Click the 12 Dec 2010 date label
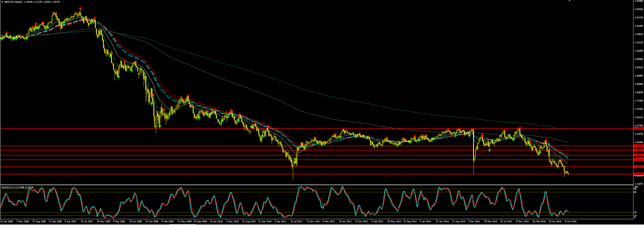Viewport: 644px width, 225px height. click(x=265, y=221)
